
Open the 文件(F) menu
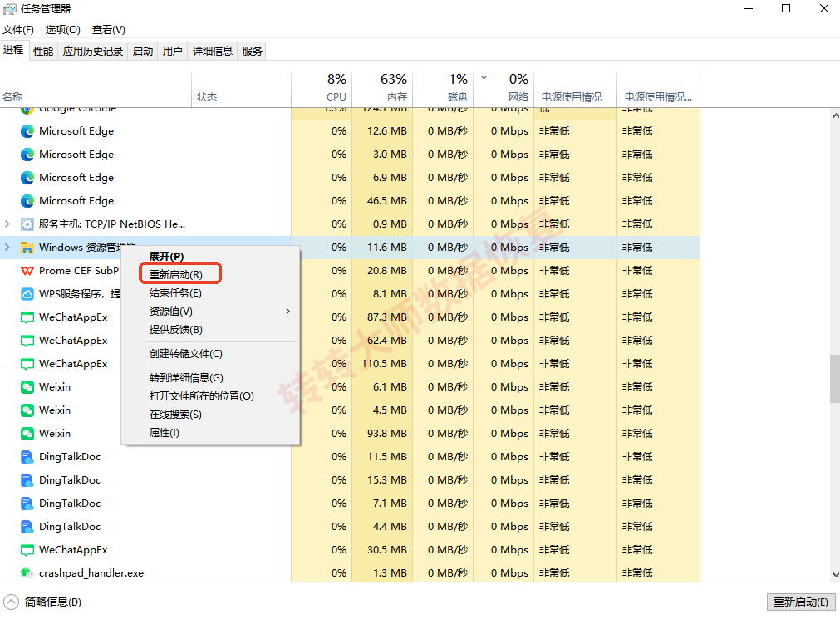pos(18,29)
